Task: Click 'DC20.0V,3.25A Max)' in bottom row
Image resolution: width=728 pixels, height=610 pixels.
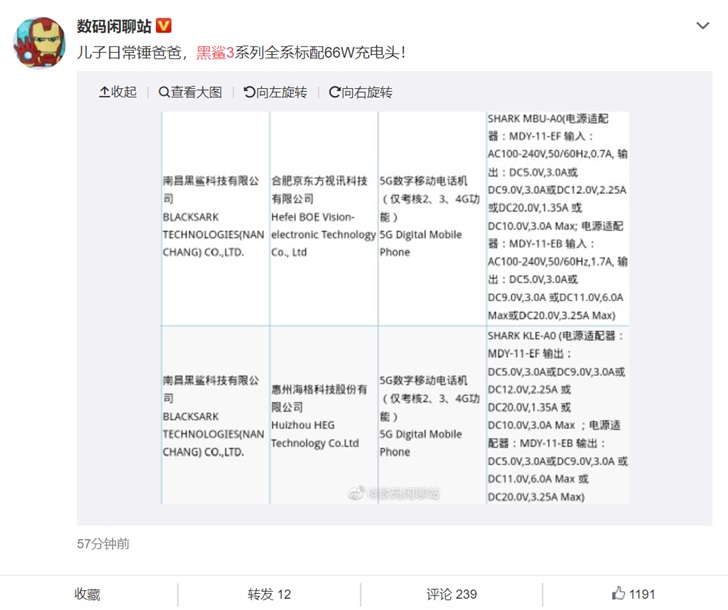Action: point(536,497)
